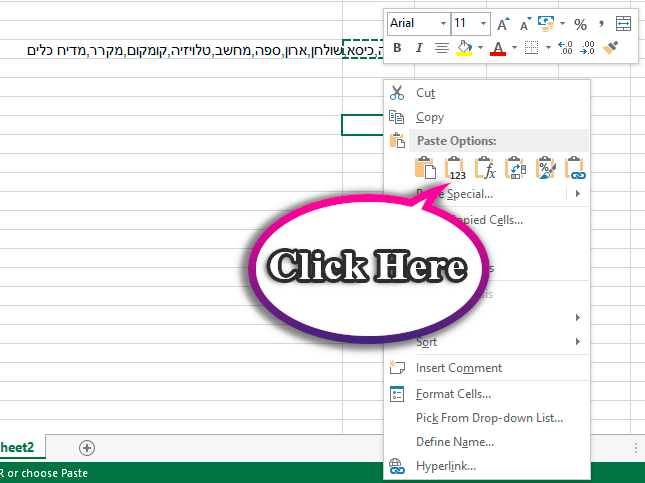
Task: Apply the yellow fill color bucket
Action: [x=464, y=47]
